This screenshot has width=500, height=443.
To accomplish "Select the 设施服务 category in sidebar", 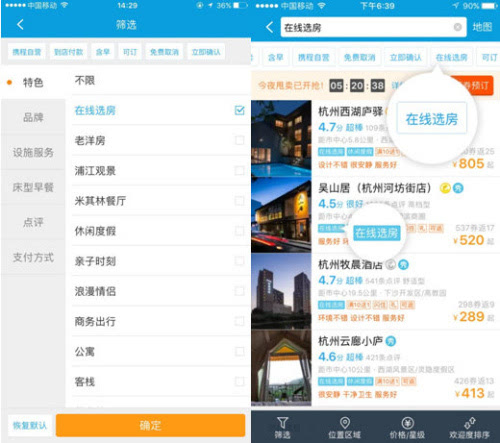I will 33,153.
